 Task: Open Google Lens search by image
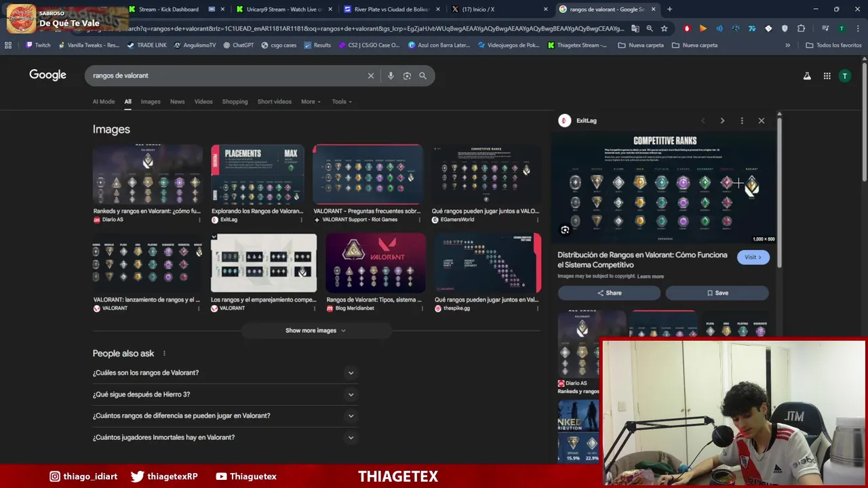[407, 76]
